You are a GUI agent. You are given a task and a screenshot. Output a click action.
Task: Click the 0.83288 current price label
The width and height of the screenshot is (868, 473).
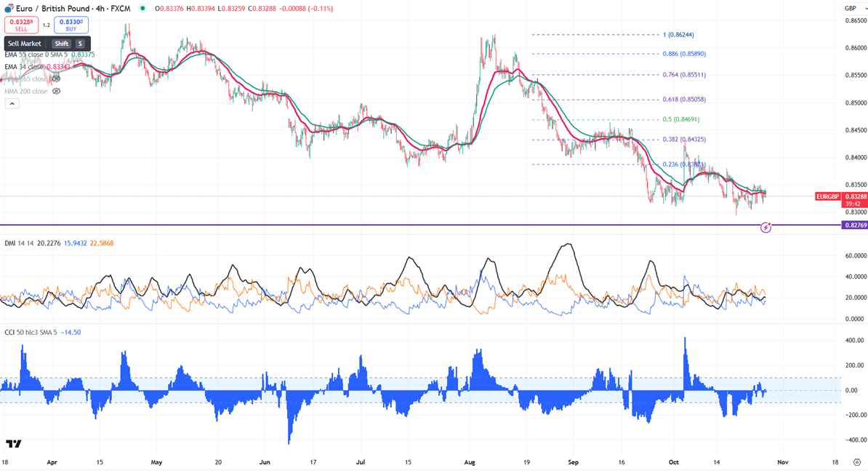pos(855,196)
